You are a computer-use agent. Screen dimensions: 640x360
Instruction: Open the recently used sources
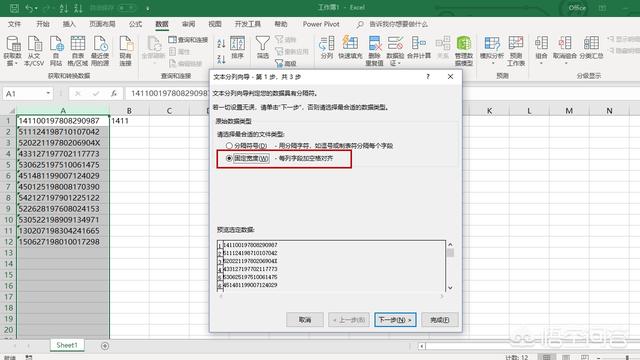[x=100, y=51]
